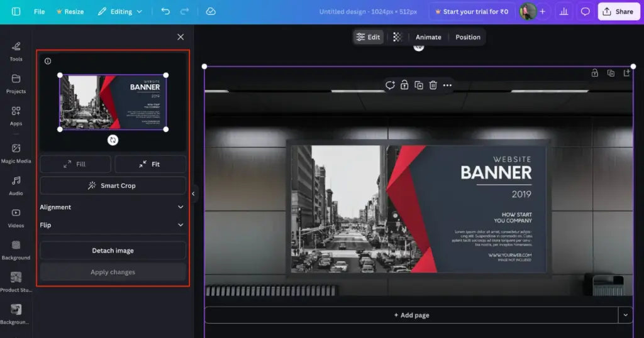The height and width of the screenshot is (338, 644).
Task: Click the Add page bar
Action: point(411,315)
